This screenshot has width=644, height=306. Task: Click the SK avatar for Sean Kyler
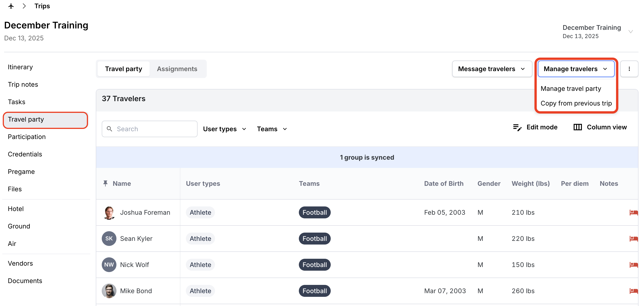109,238
